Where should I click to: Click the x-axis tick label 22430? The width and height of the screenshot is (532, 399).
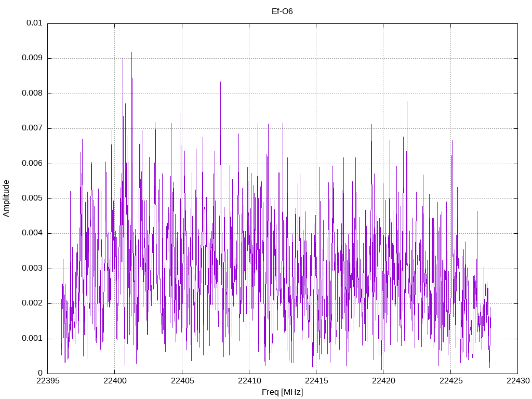point(518,381)
